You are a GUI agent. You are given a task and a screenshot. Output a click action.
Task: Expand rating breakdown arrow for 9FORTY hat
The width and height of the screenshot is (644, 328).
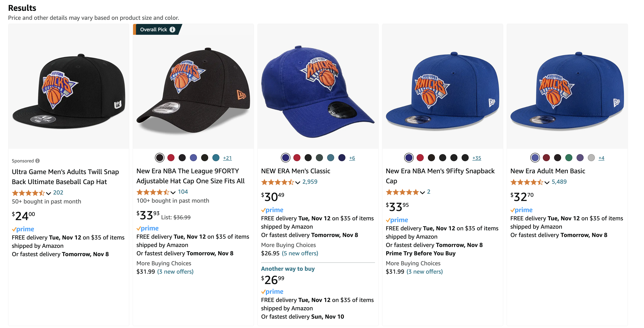(173, 192)
